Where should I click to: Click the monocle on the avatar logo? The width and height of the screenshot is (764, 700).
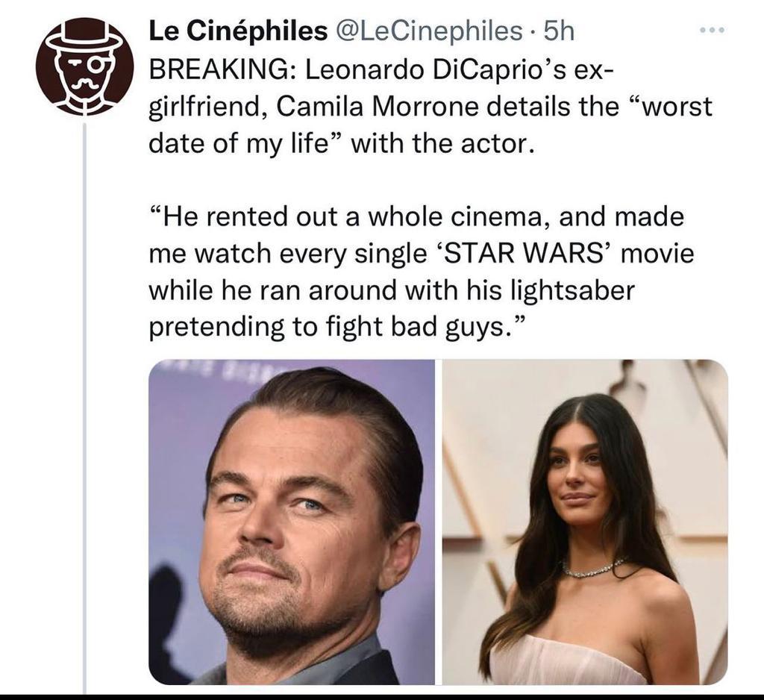[97, 66]
